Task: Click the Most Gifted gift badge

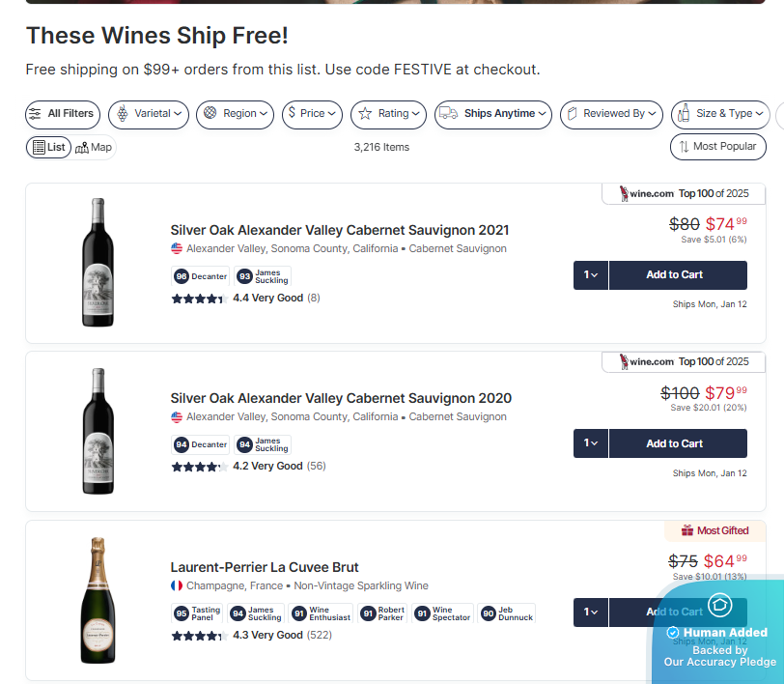Action: (x=714, y=530)
